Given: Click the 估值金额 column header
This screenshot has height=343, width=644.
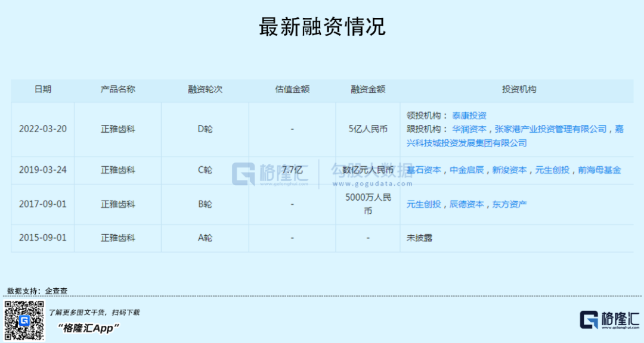Looking at the screenshot, I should [292, 89].
